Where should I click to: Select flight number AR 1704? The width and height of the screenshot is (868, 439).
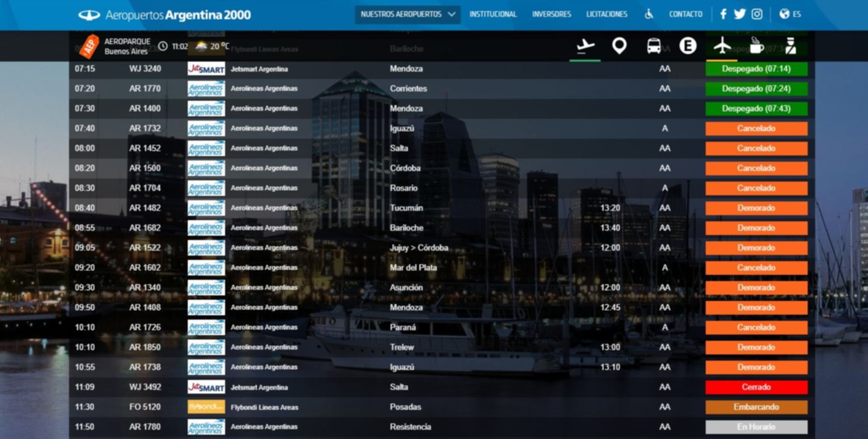(x=145, y=188)
